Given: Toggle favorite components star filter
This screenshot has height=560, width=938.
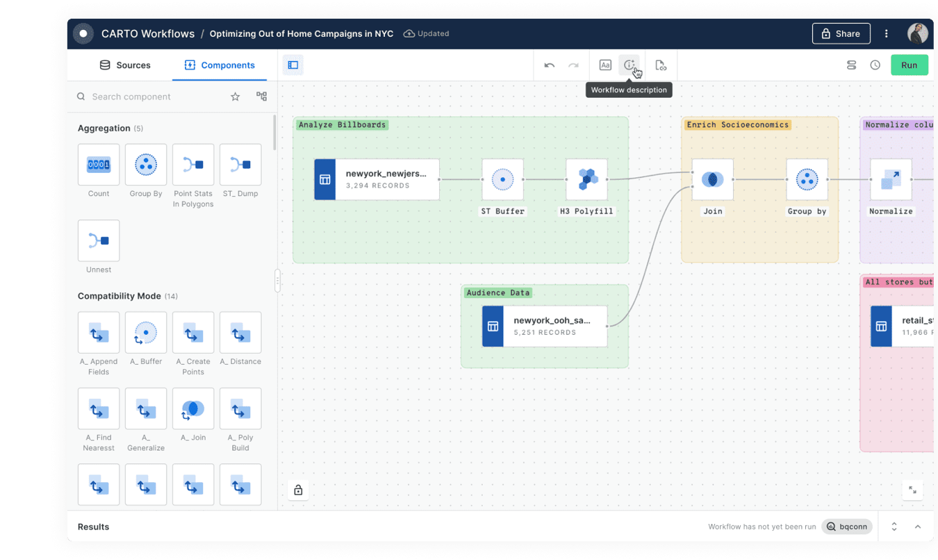Looking at the screenshot, I should click(x=235, y=97).
